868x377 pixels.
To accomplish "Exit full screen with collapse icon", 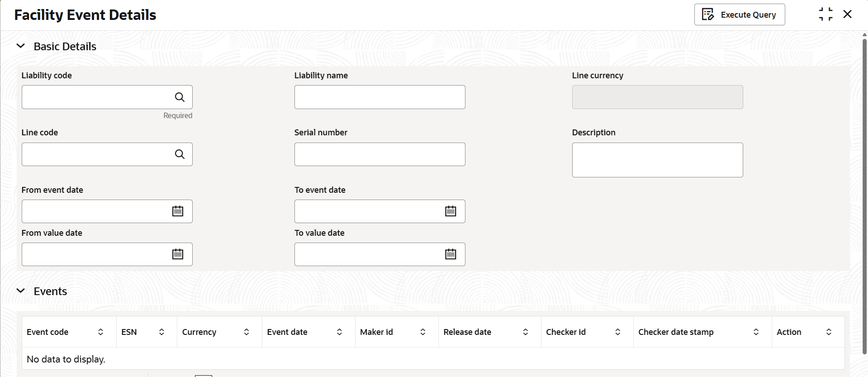I will coord(825,14).
